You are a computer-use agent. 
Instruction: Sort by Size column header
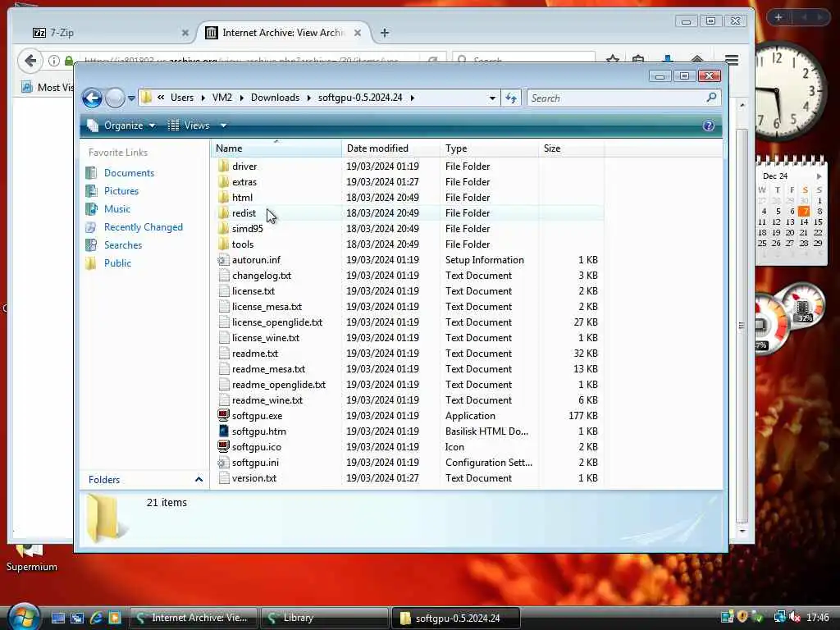click(x=571, y=148)
